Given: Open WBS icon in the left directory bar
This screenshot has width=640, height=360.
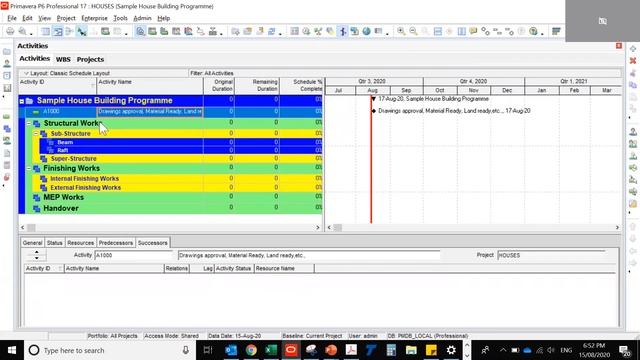Looking at the screenshot, I should [7, 129].
